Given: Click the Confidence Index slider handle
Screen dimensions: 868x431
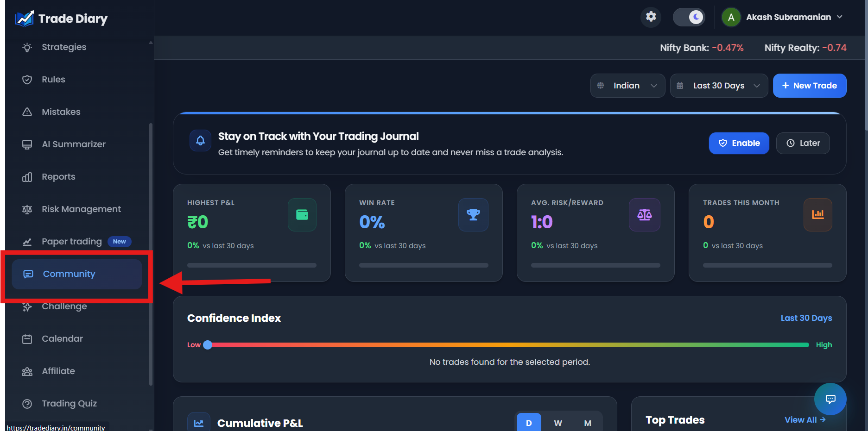Looking at the screenshot, I should pos(208,345).
